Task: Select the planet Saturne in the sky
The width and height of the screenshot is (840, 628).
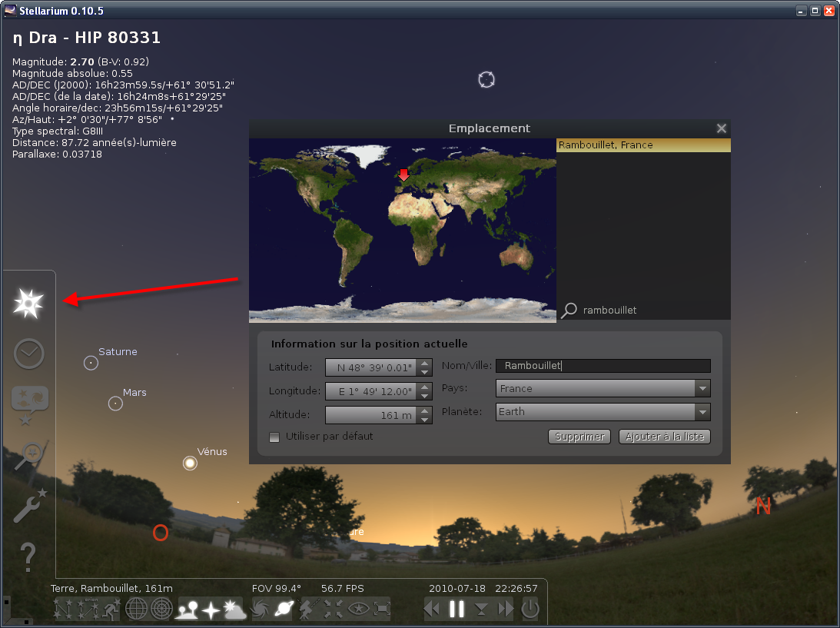Action: (x=91, y=364)
